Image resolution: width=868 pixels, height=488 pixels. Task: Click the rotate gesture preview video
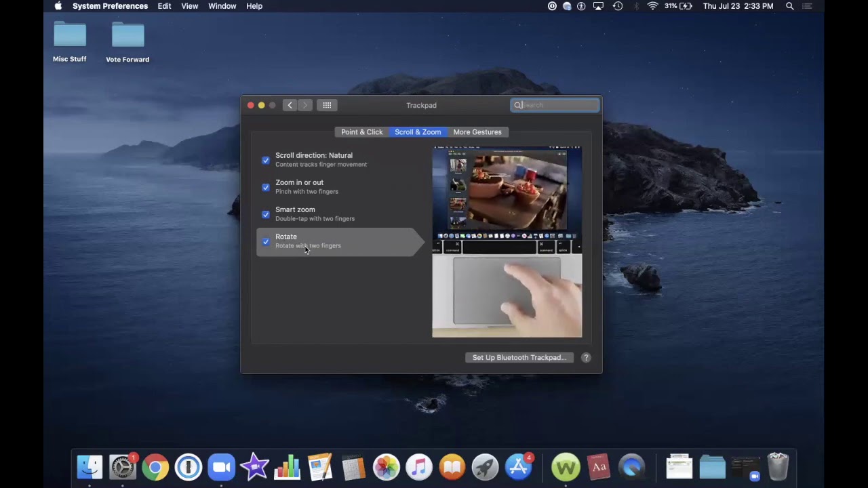507,242
